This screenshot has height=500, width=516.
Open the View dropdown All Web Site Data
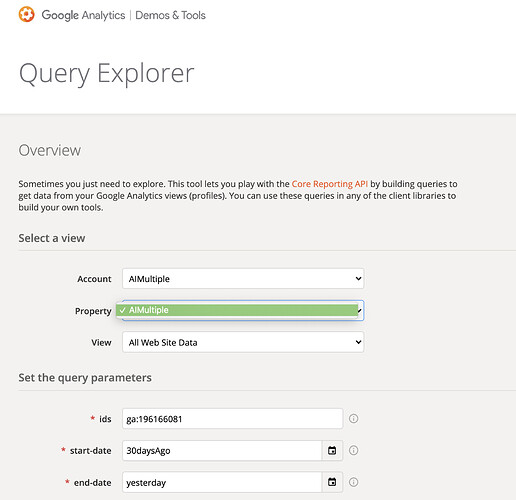pyautogui.click(x=243, y=342)
